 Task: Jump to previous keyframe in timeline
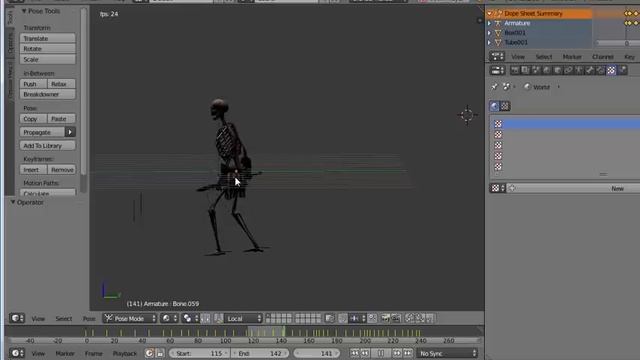365,353
